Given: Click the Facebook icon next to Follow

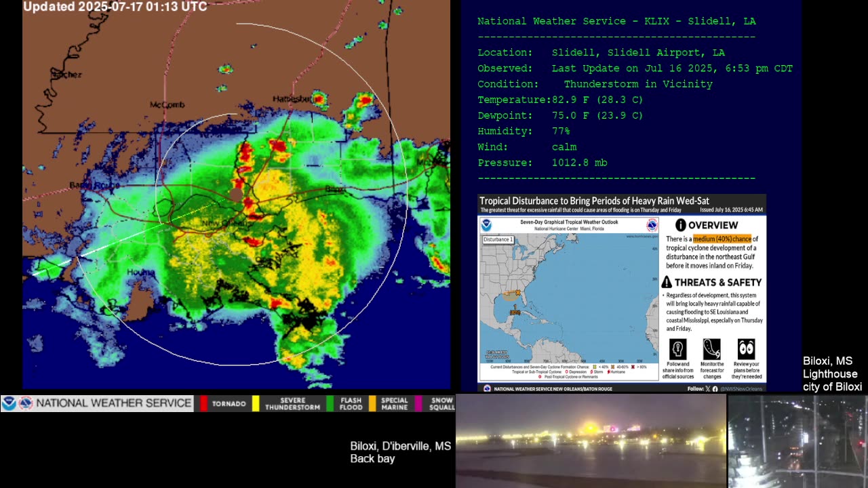Looking at the screenshot, I should click(x=714, y=389).
